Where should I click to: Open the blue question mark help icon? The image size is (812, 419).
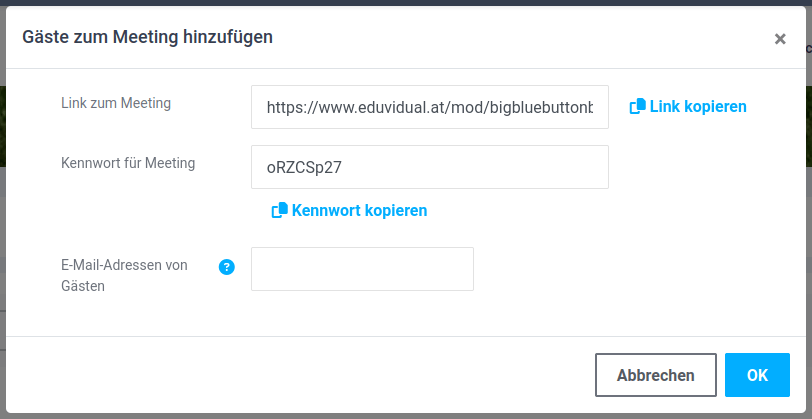226,266
